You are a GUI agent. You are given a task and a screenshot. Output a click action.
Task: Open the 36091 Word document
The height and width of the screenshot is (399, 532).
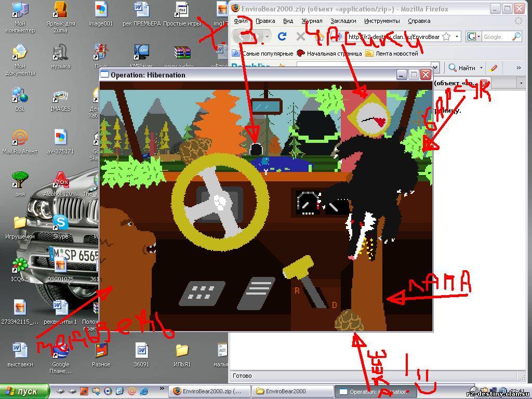(x=141, y=355)
